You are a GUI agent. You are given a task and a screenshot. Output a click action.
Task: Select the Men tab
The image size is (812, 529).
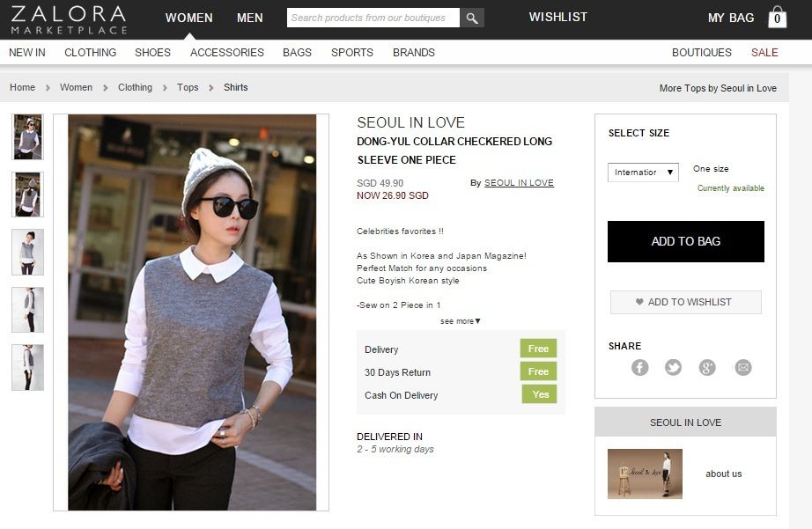point(249,18)
